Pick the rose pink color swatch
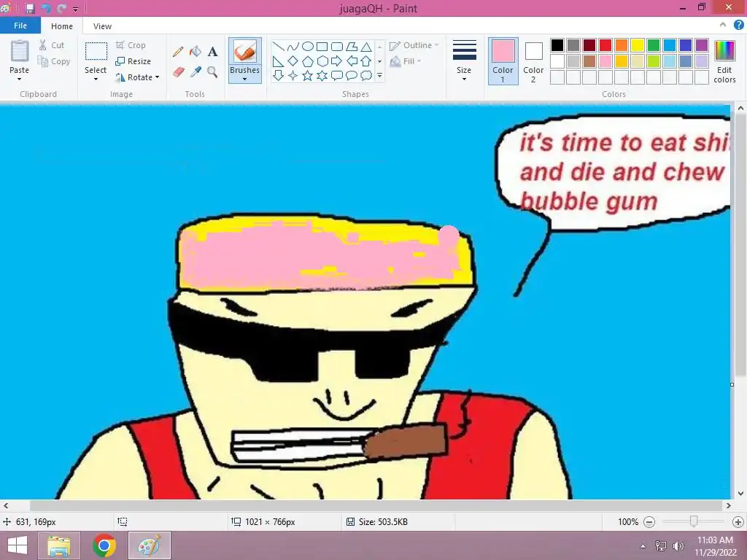The image size is (747, 560). (605, 61)
